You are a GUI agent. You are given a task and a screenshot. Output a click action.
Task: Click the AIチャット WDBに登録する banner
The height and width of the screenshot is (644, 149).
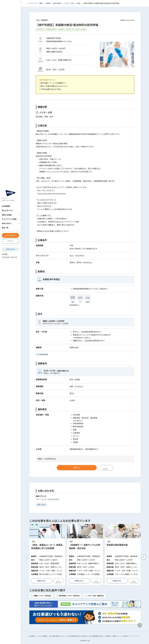pyautogui.click(x=85, y=617)
